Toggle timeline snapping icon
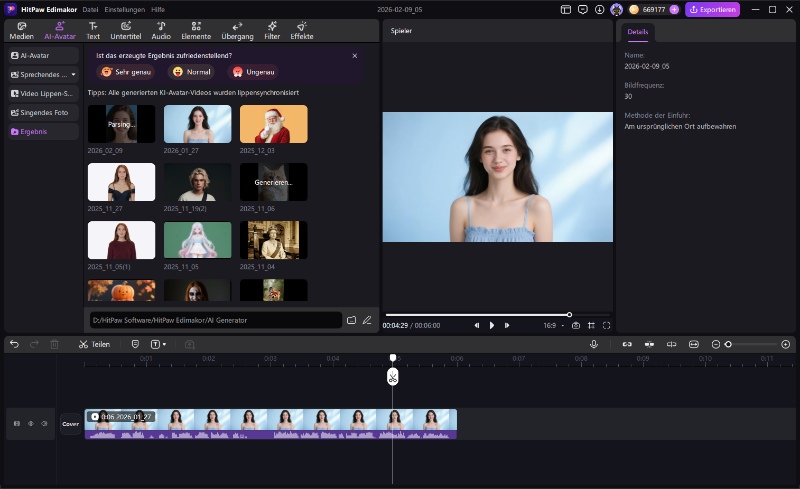Image resolution: width=800 pixels, height=489 pixels. pos(649,344)
